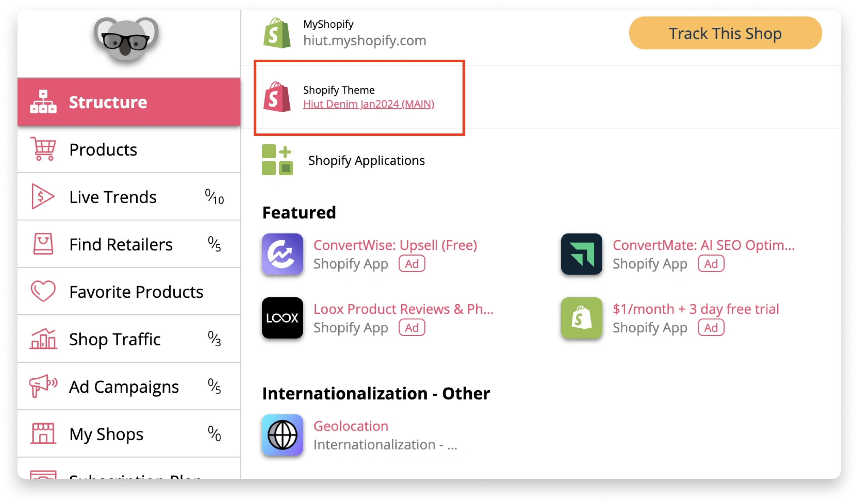Open the ConvertWise: Upsell (Free) link
This screenshot has height=504, width=858.
[395, 245]
